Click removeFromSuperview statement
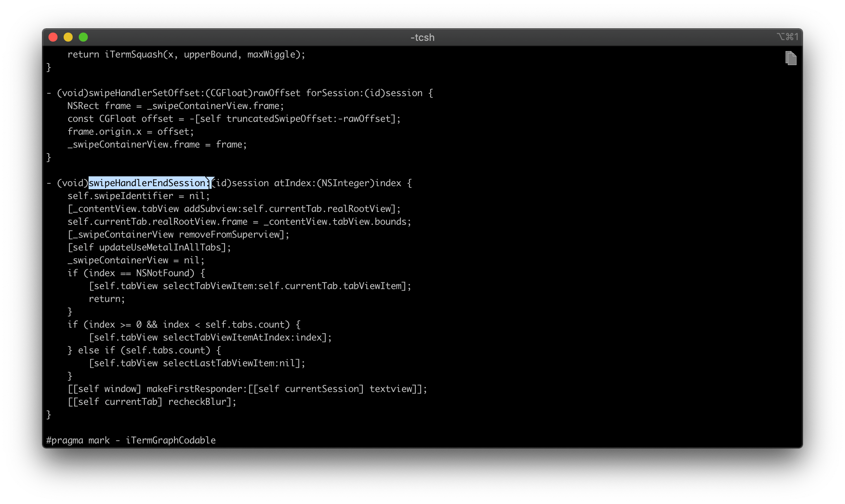The height and width of the screenshot is (504, 845). point(178,234)
